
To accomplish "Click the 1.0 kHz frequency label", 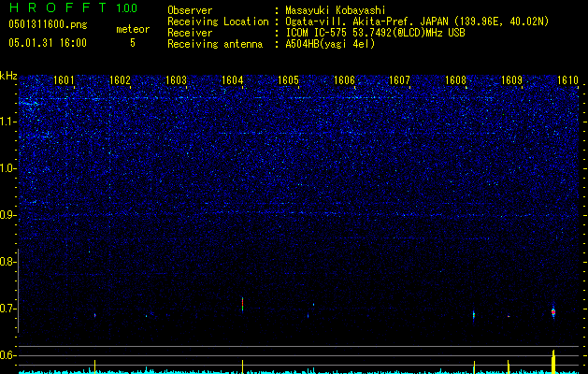I will [x=8, y=168].
